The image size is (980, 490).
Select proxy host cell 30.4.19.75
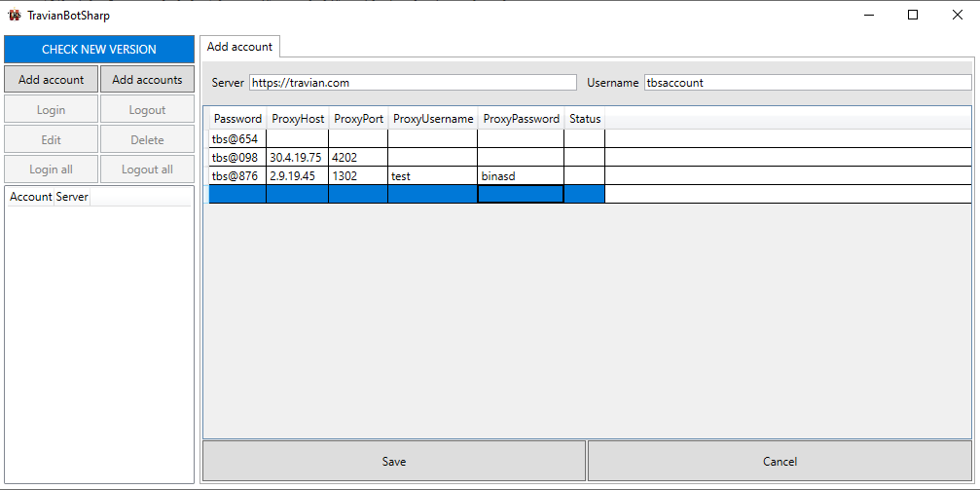(x=298, y=158)
